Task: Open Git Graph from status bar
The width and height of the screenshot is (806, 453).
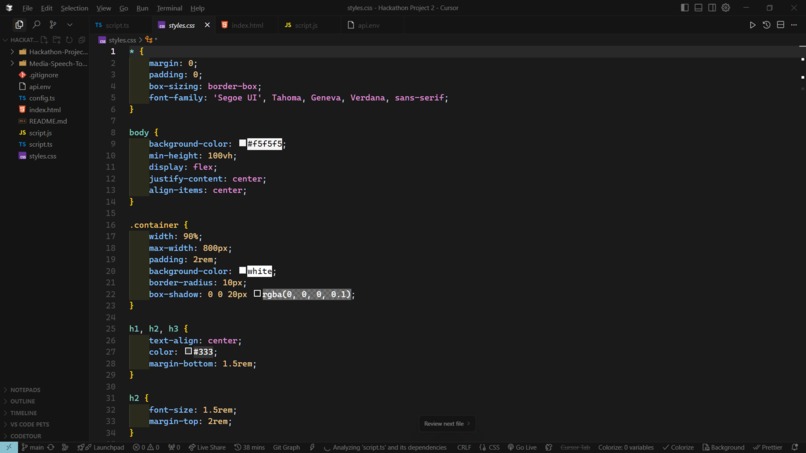Action: click(286, 447)
